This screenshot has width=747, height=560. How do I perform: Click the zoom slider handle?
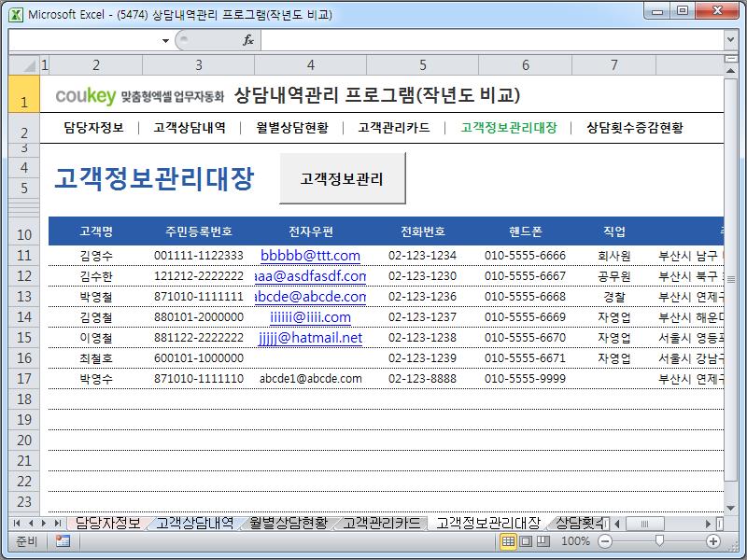(659, 540)
